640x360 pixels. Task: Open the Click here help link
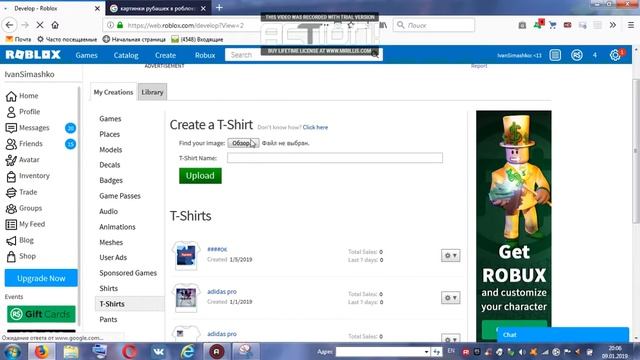tap(315, 127)
